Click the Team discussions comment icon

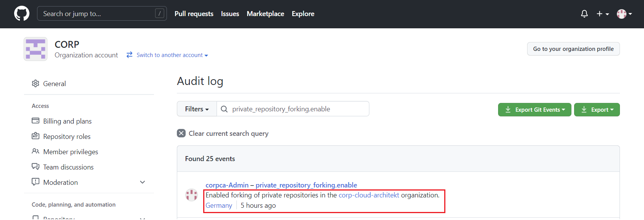click(x=36, y=167)
